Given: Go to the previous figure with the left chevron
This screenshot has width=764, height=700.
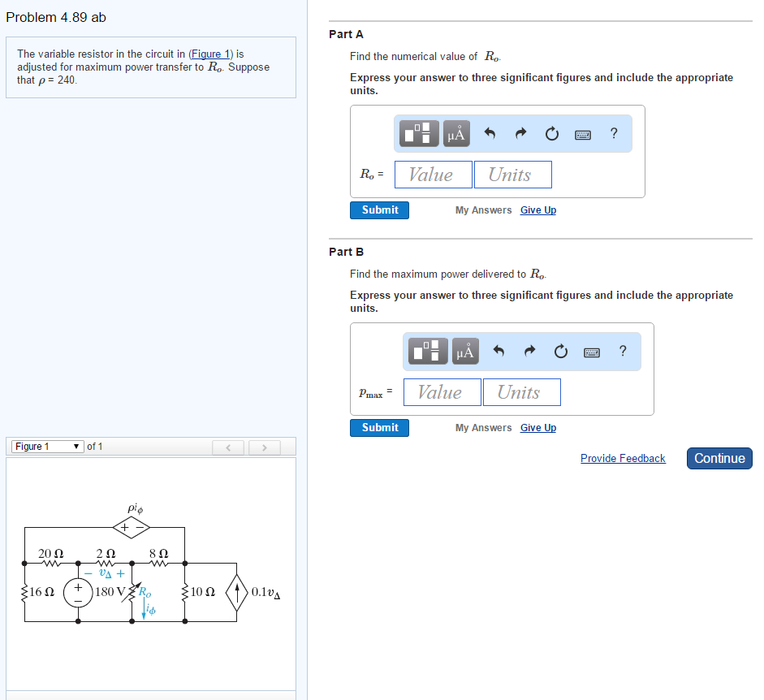Looking at the screenshot, I should [228, 446].
